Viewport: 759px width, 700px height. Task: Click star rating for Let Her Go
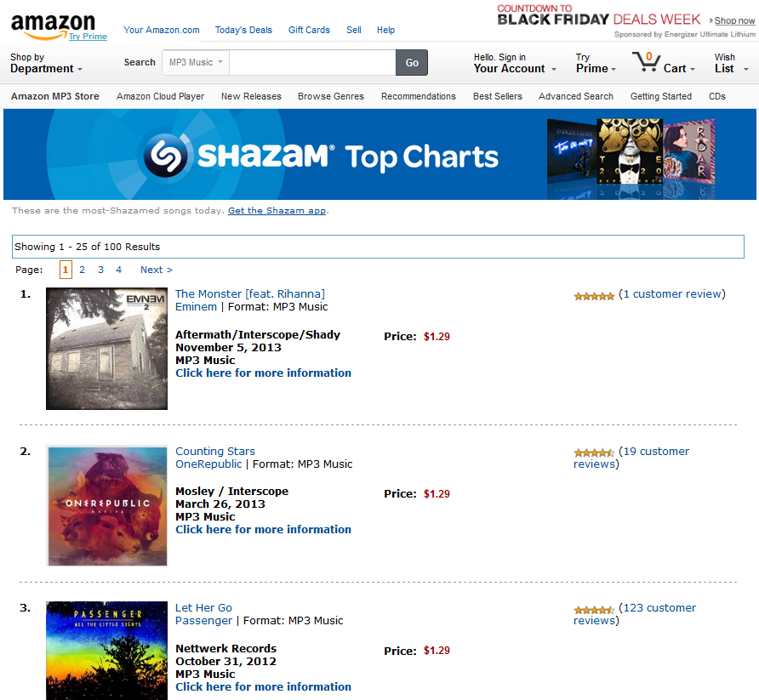594,610
